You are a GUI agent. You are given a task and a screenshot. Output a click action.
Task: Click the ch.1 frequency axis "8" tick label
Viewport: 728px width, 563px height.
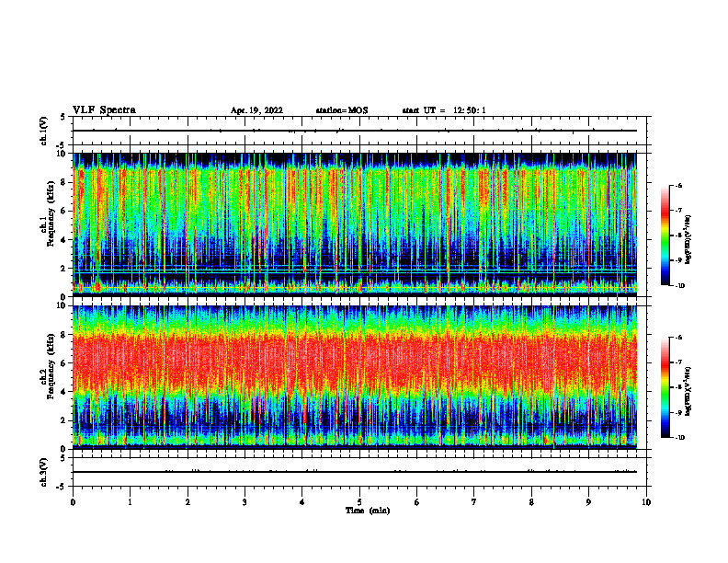click(64, 182)
